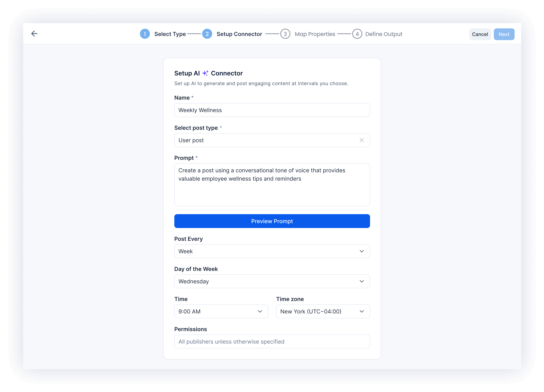The height and width of the screenshot is (392, 544).
Task: Focus the Prompt text area
Action: coord(272,185)
